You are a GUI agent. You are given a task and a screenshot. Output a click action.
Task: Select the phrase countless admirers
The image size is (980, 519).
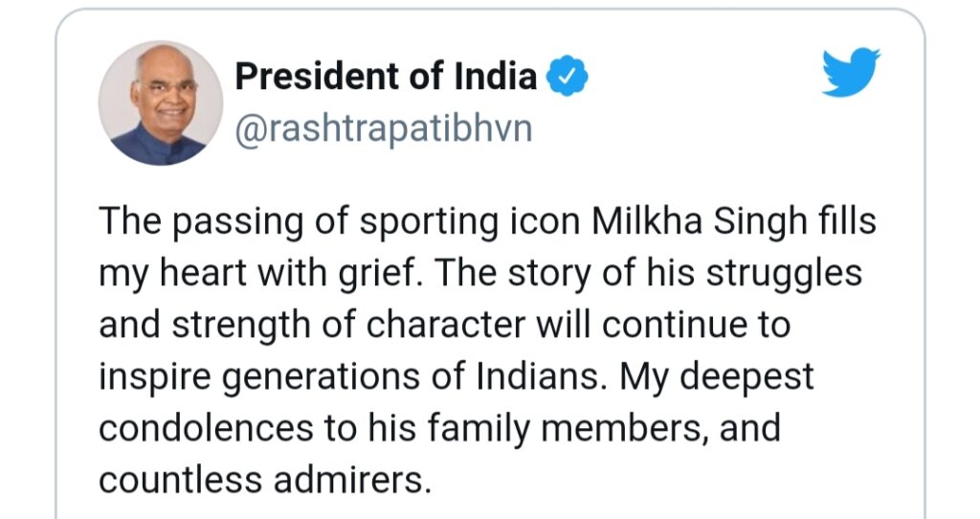(x=265, y=481)
